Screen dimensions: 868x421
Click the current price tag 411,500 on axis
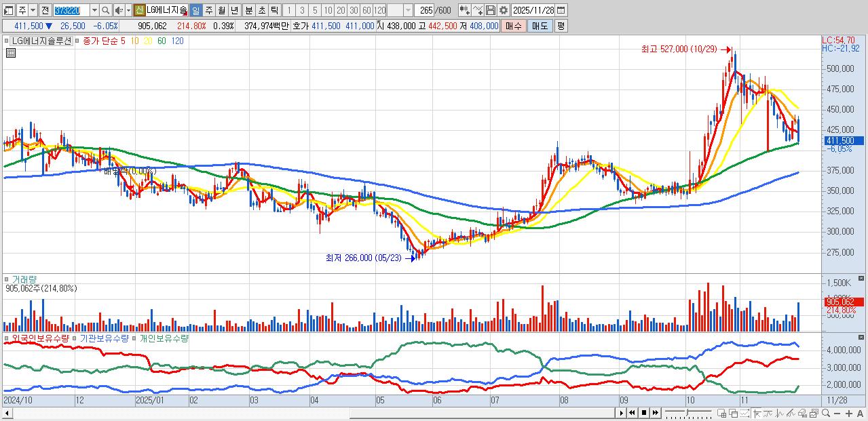click(844, 140)
